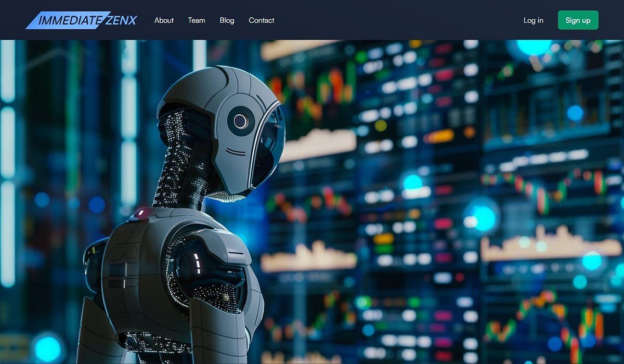The width and height of the screenshot is (624, 364).
Task: Open the Blog section
Action: click(226, 20)
